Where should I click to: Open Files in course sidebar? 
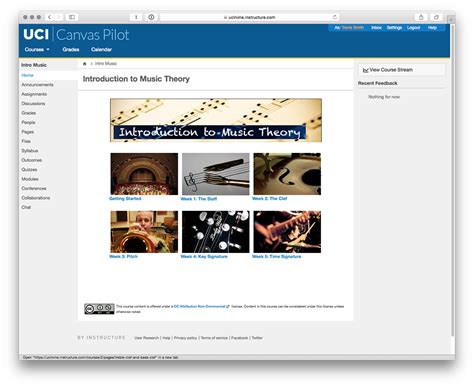tap(26, 141)
